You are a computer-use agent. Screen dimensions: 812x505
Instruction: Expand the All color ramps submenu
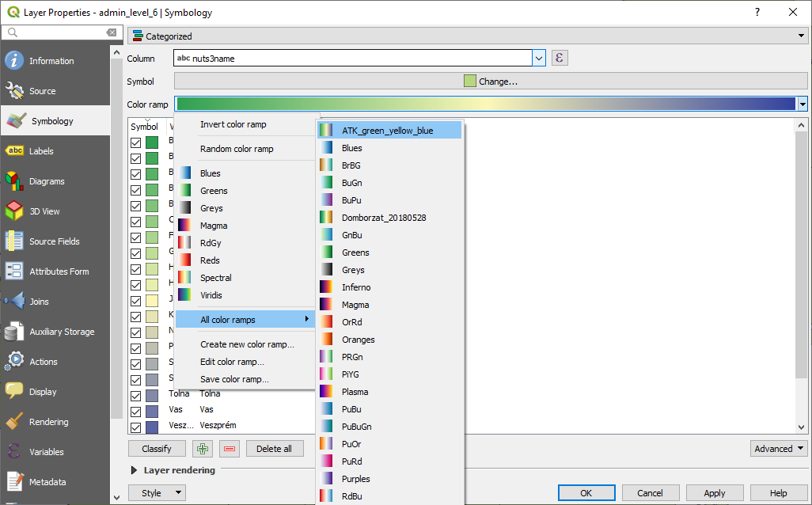click(x=245, y=320)
